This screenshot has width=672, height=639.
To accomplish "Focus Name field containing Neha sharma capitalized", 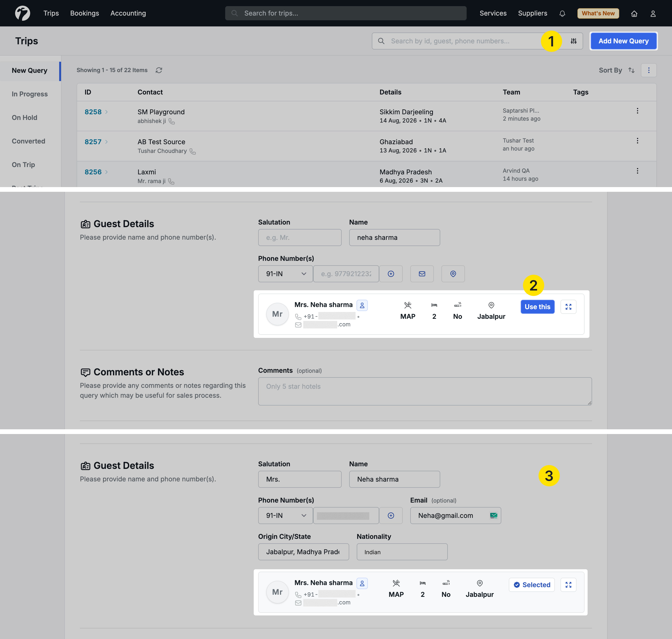I will (394, 479).
